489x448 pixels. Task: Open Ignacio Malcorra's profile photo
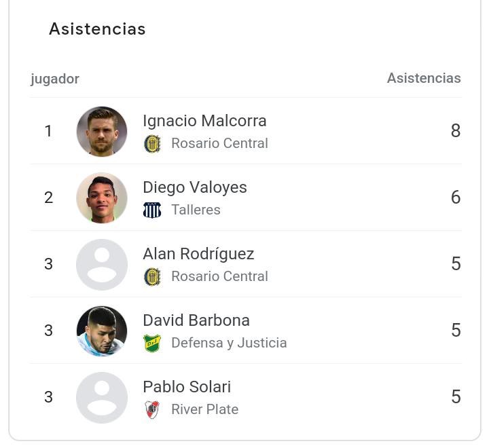(102, 132)
